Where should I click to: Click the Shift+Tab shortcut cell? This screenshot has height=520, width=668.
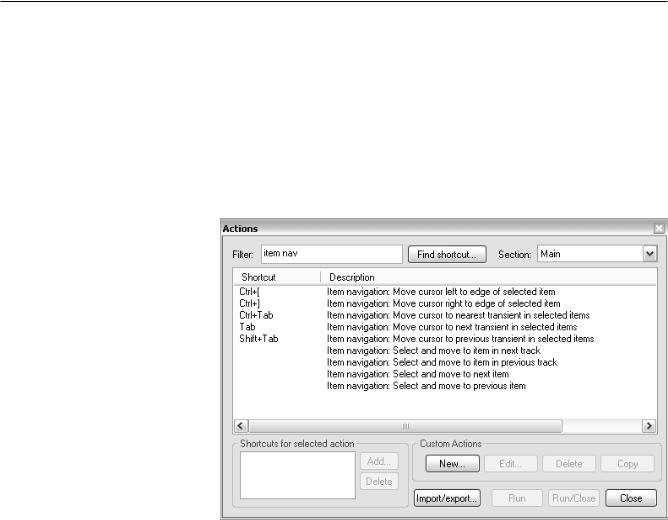[x=259, y=339]
